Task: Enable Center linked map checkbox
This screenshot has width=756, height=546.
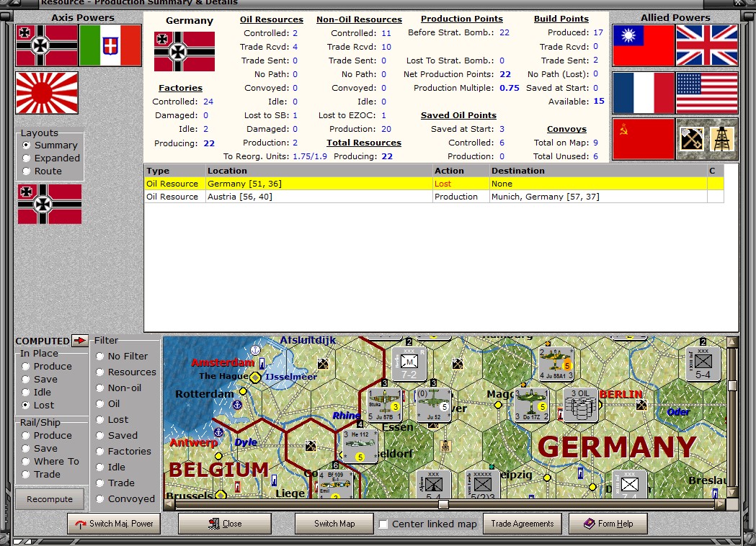Action: pyautogui.click(x=383, y=524)
